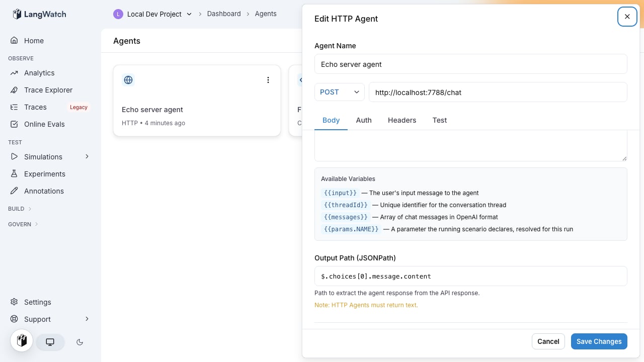Click the Analytics trend icon
The image size is (644, 362).
(14, 73)
